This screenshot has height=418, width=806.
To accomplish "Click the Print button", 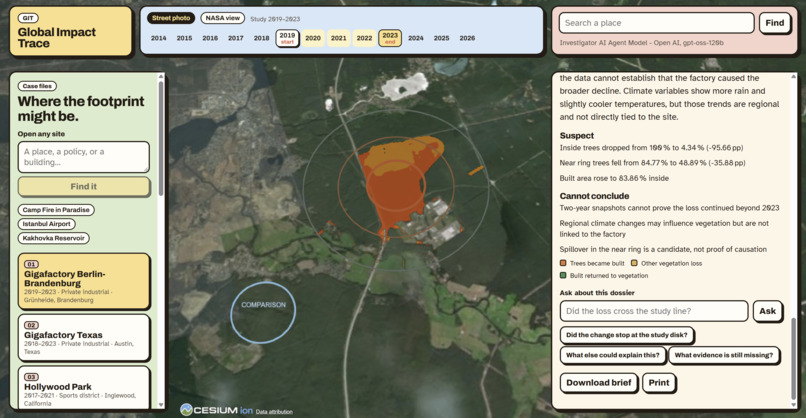I will [x=659, y=383].
